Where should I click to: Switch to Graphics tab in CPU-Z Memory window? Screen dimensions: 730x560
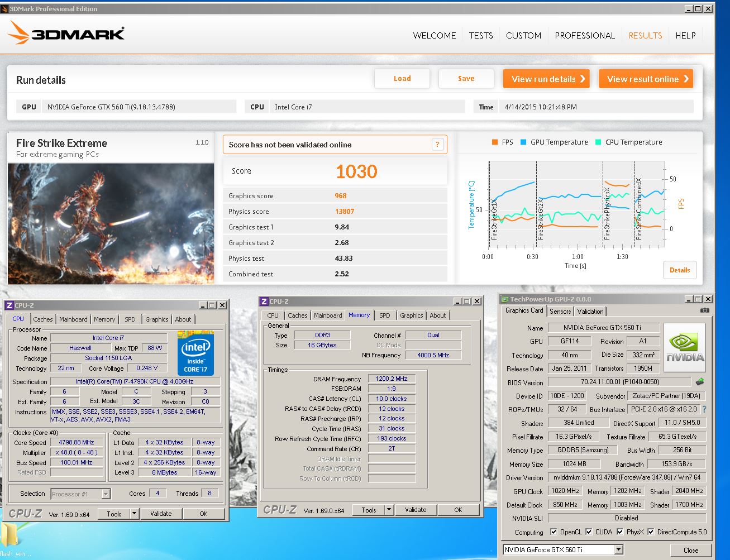(x=412, y=315)
